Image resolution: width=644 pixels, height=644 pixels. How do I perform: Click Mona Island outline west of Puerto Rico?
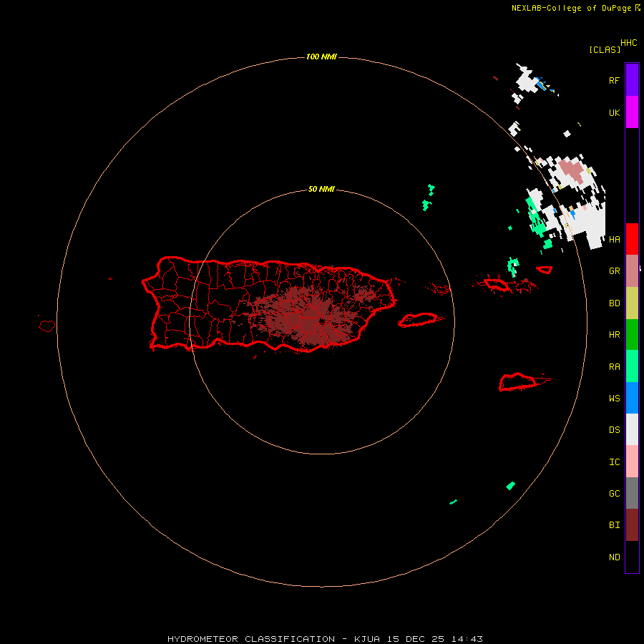(x=47, y=326)
